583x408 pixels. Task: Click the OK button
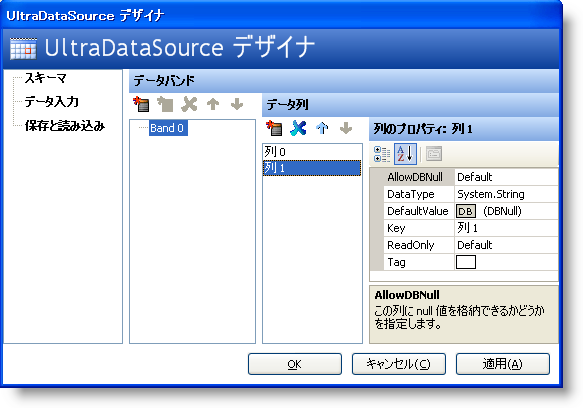(x=294, y=364)
